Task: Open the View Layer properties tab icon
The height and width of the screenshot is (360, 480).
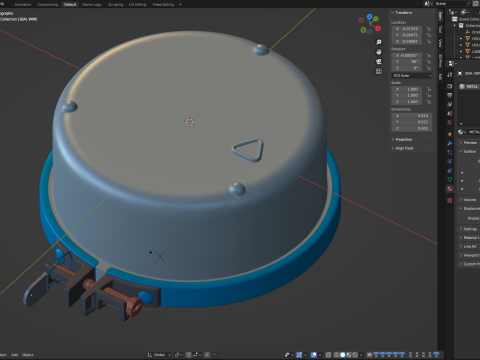Action: click(x=450, y=104)
